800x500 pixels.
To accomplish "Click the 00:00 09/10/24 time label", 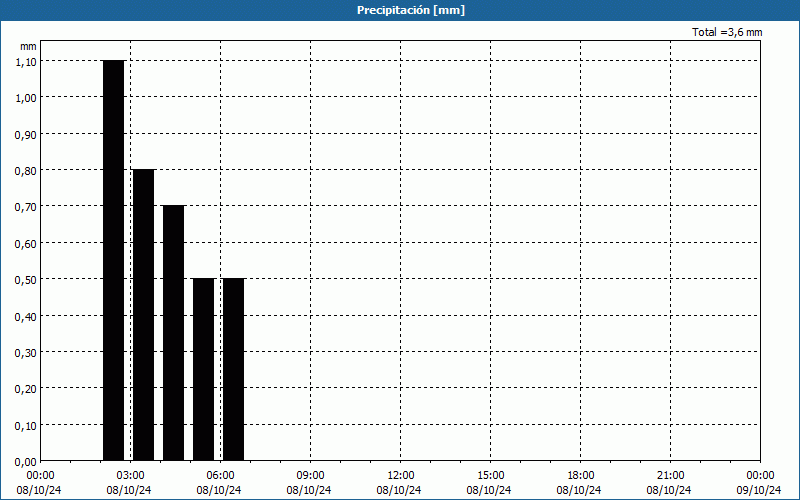I will click(760, 483).
